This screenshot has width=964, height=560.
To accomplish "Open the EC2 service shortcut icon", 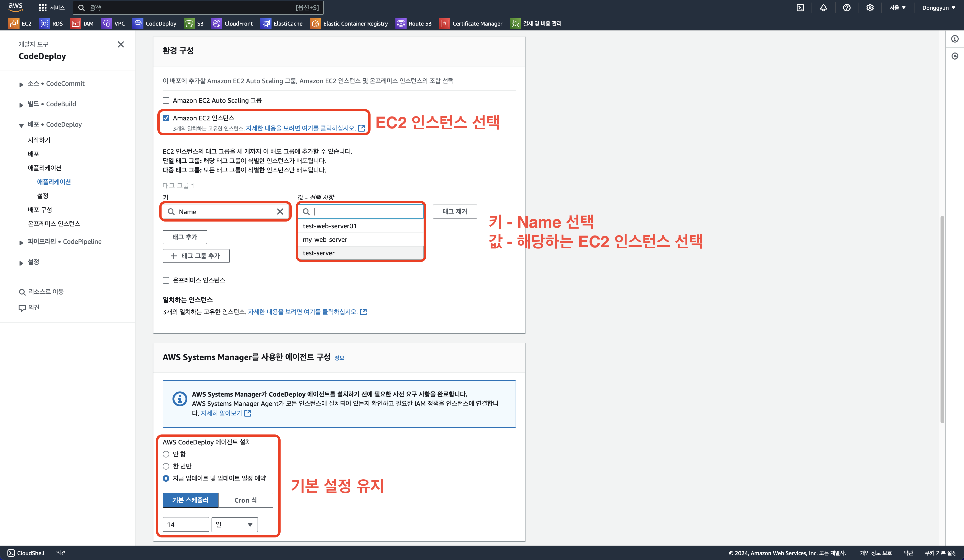I will (14, 23).
